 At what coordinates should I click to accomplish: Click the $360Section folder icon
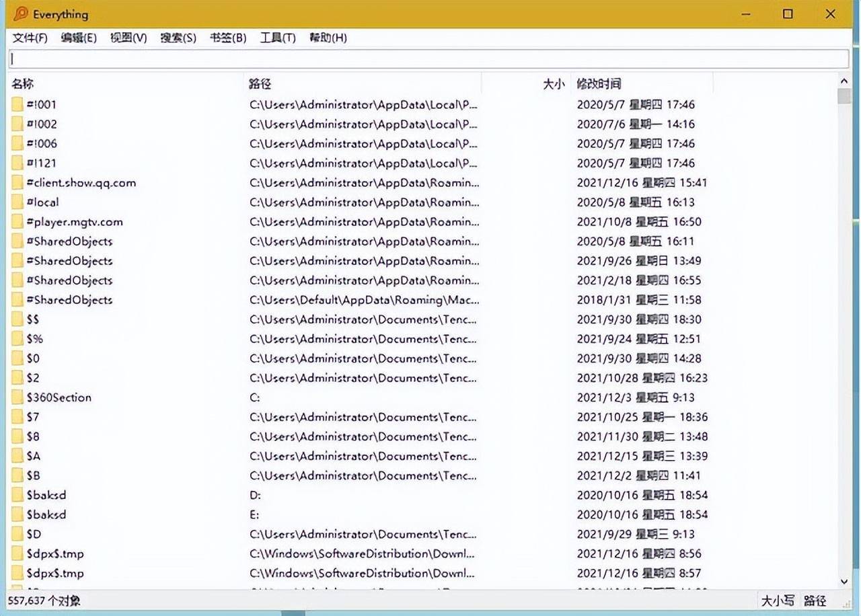(17, 397)
